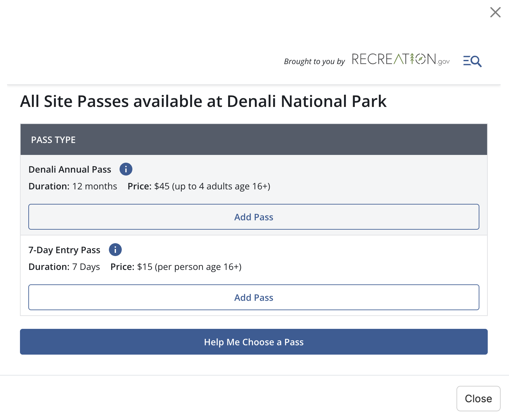Click the $15 entry pass price

pos(145,267)
